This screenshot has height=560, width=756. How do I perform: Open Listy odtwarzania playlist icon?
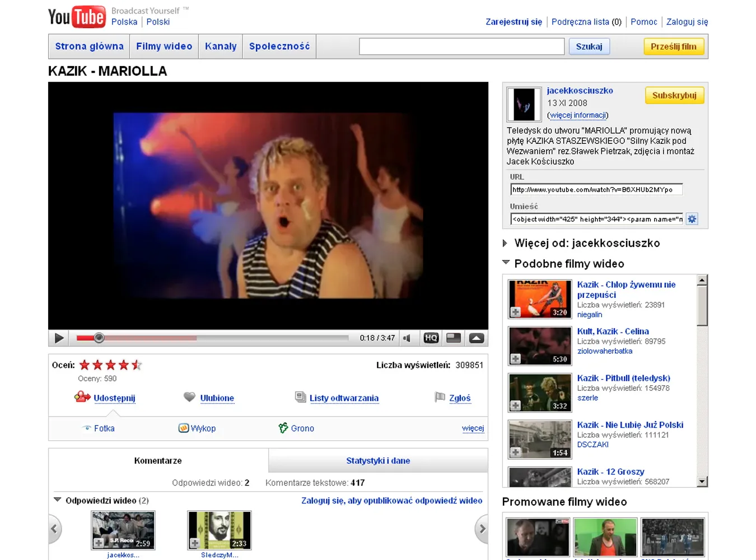pyautogui.click(x=301, y=397)
